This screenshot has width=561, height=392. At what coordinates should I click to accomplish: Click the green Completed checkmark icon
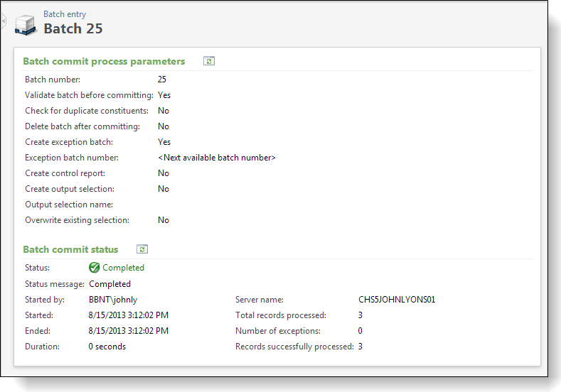coord(94,267)
